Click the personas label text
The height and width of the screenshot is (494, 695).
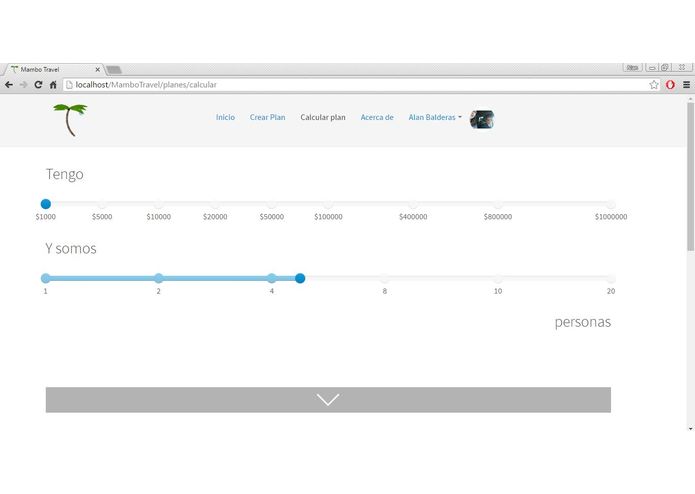(582, 322)
